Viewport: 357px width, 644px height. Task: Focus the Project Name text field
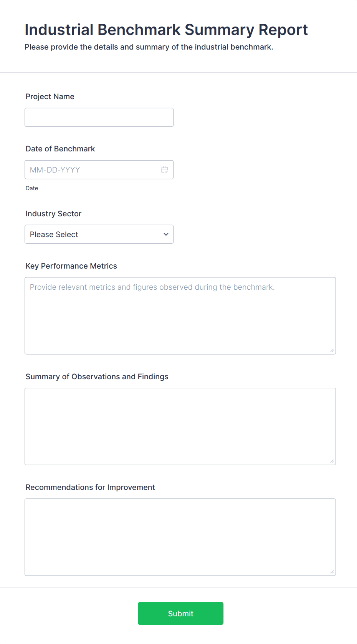tap(99, 118)
